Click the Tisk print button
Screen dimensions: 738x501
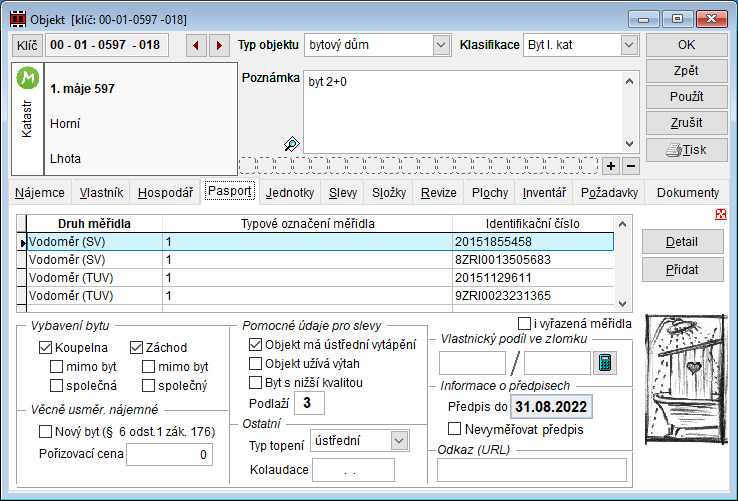(685, 150)
